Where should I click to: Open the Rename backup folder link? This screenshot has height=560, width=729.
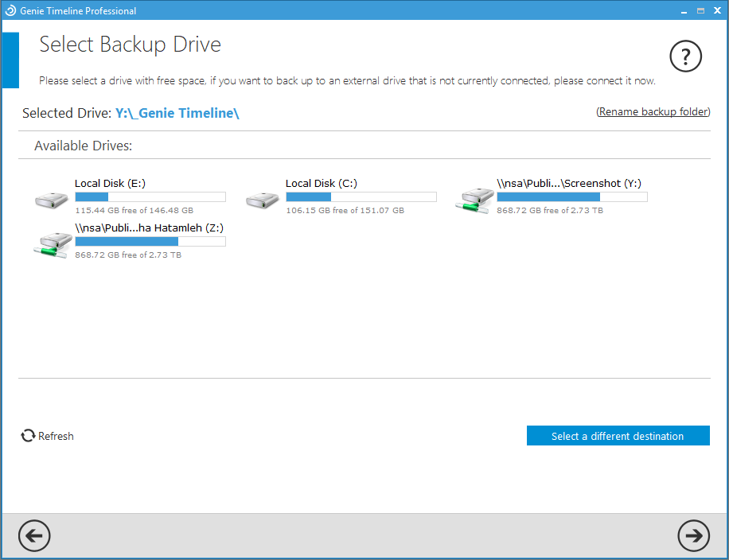click(x=653, y=111)
